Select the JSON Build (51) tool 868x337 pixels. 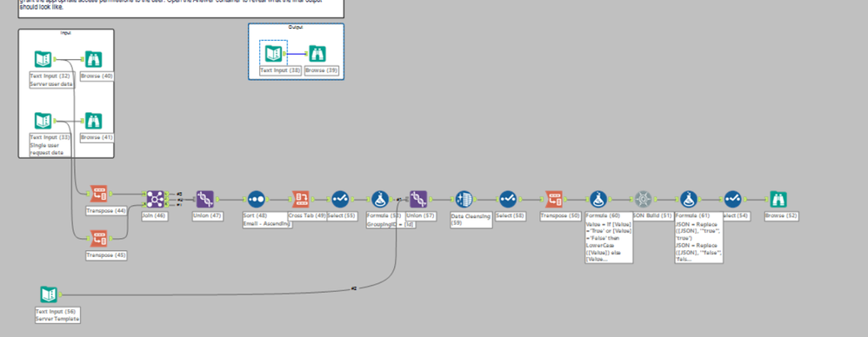coord(643,199)
